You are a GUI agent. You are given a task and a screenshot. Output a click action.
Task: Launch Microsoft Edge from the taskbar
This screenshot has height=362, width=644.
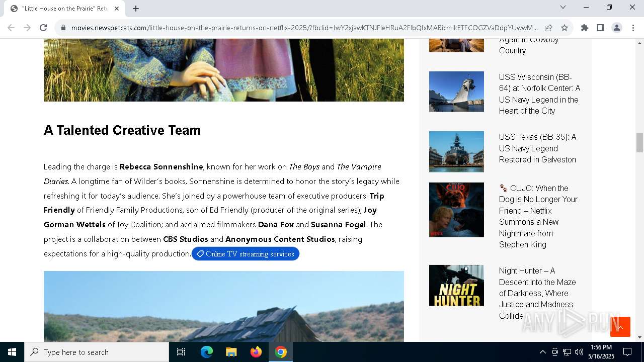207,352
